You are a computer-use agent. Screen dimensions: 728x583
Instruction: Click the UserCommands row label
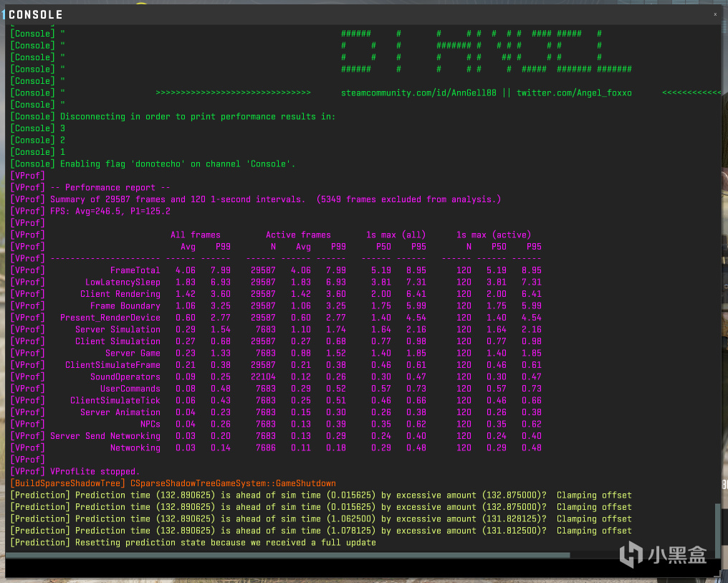(x=130, y=389)
